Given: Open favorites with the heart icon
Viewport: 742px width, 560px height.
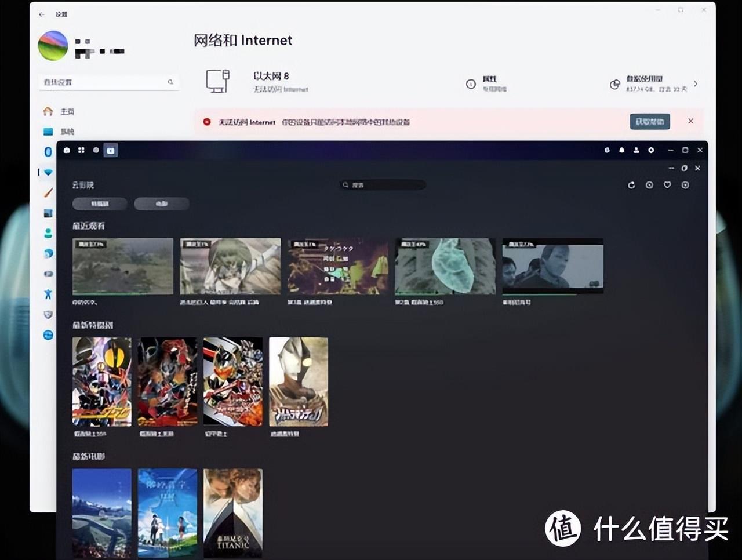Looking at the screenshot, I should coord(667,185).
